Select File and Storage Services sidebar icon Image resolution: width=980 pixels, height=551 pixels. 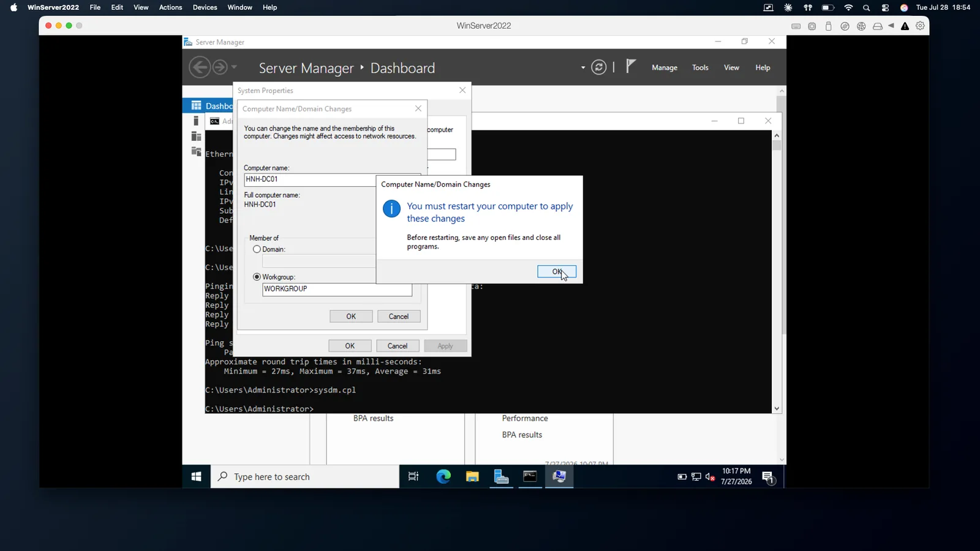196,151
